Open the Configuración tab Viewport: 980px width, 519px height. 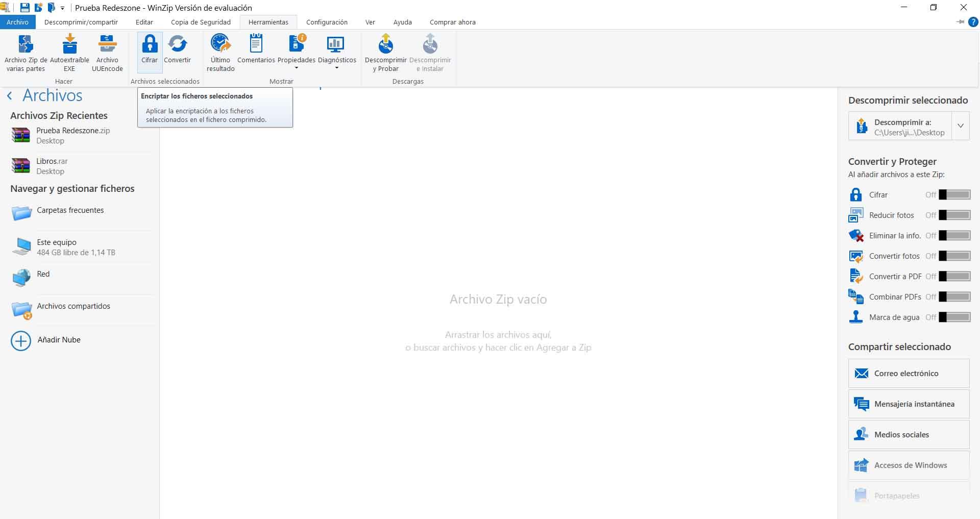(x=327, y=22)
